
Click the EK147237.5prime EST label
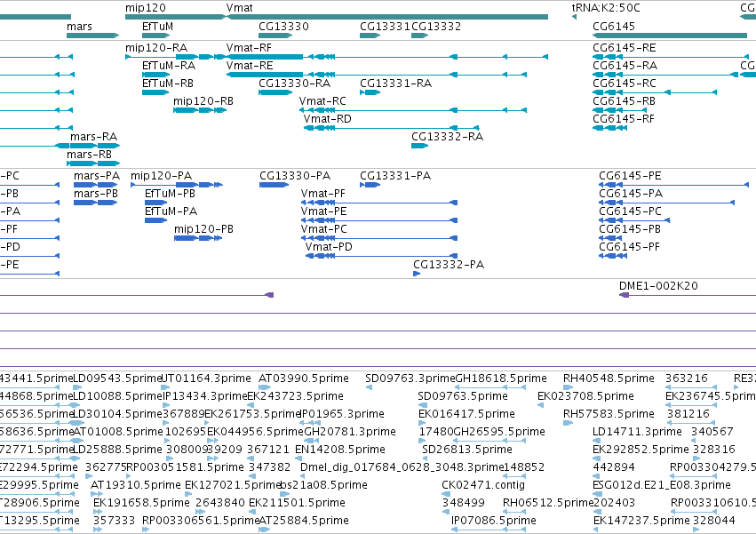641,521
